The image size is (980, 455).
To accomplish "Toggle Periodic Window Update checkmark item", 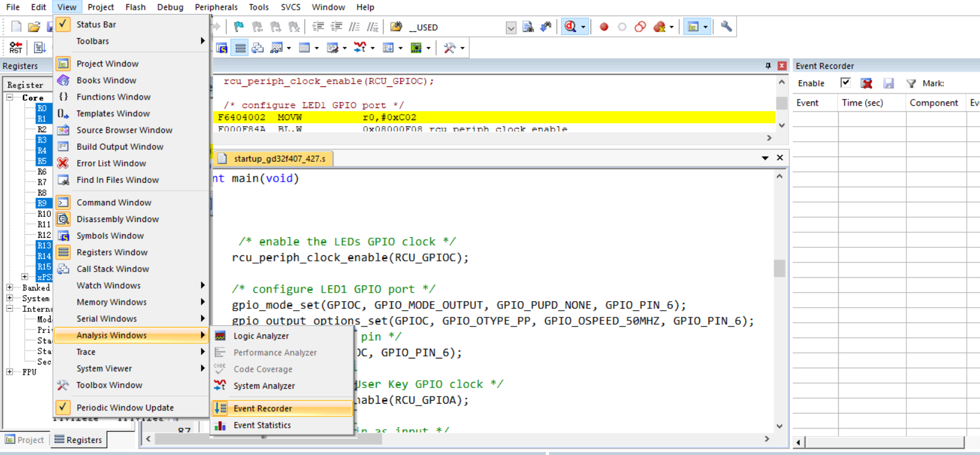I will [131, 407].
